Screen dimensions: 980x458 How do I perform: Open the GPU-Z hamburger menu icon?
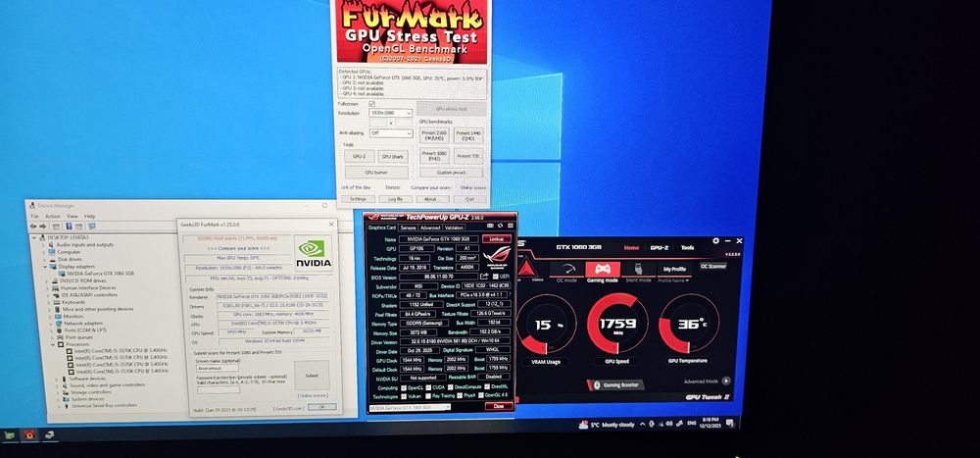[x=510, y=226]
